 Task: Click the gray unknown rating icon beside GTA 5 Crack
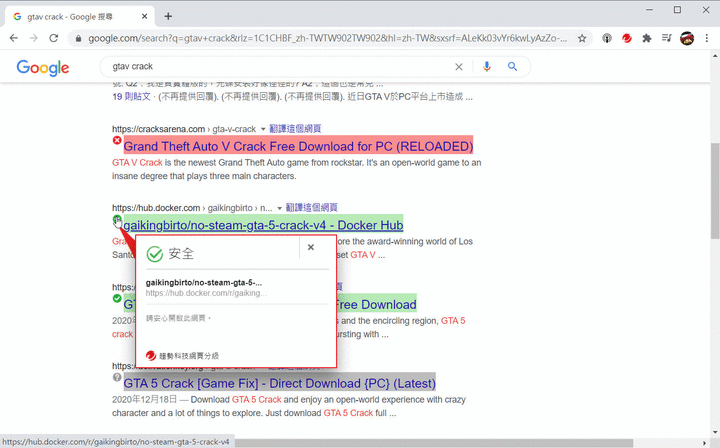pyautogui.click(x=117, y=377)
